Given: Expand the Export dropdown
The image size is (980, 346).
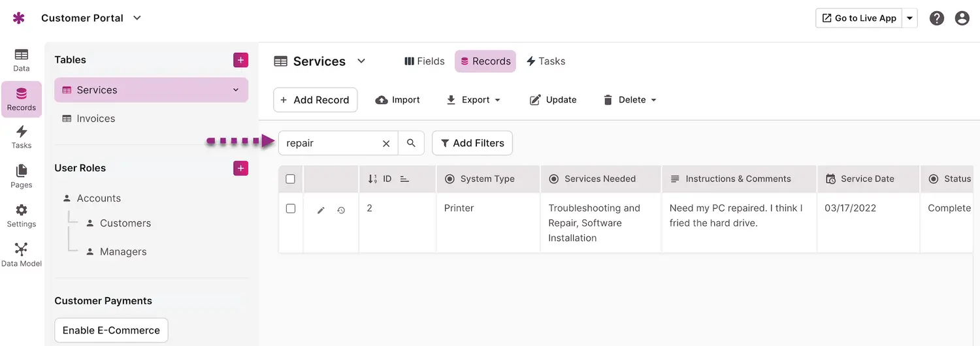Looking at the screenshot, I should pos(474,100).
